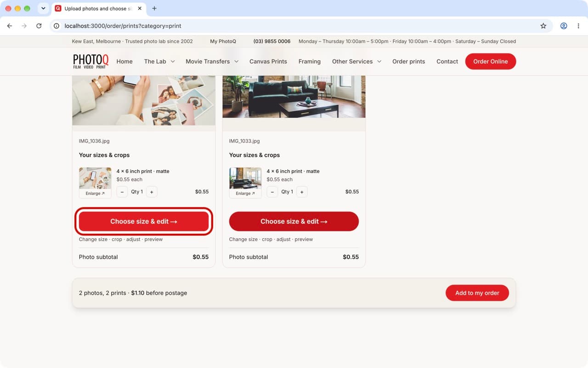
Task: Click the PhotoQ logo
Action: point(91,61)
